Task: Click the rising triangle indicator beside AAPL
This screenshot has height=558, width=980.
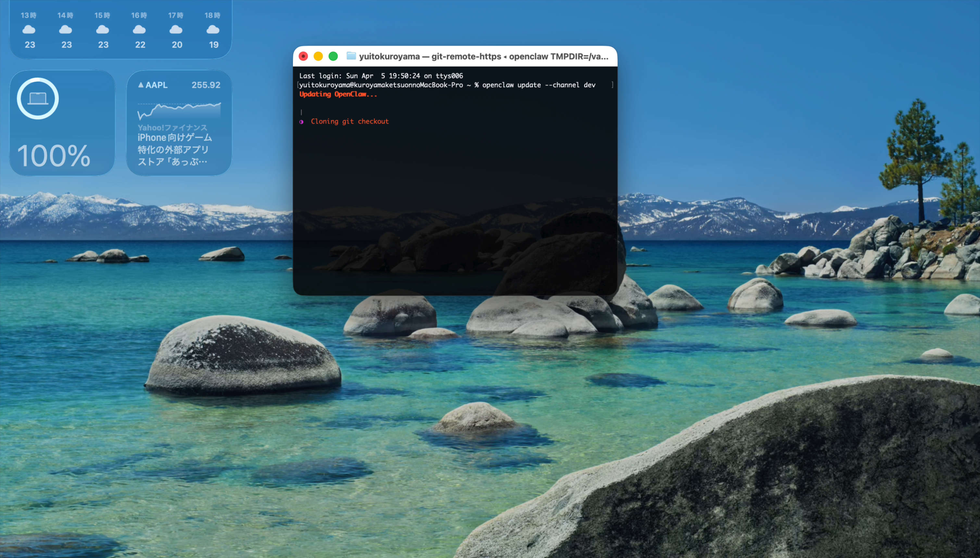Action: pyautogui.click(x=141, y=85)
